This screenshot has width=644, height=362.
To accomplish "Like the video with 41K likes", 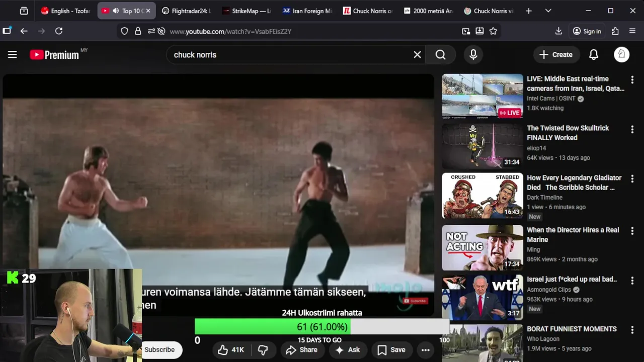I will 231,350.
